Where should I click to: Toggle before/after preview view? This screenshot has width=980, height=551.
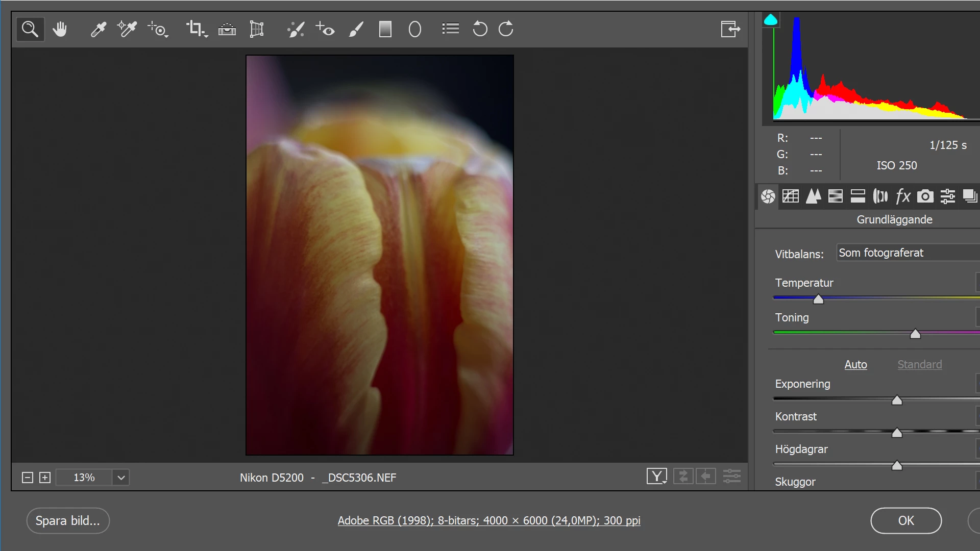coord(656,477)
